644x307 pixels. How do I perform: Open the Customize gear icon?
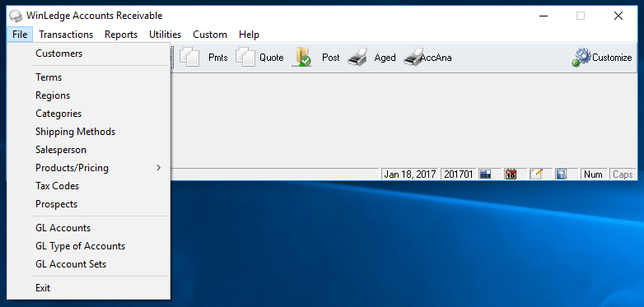click(581, 58)
